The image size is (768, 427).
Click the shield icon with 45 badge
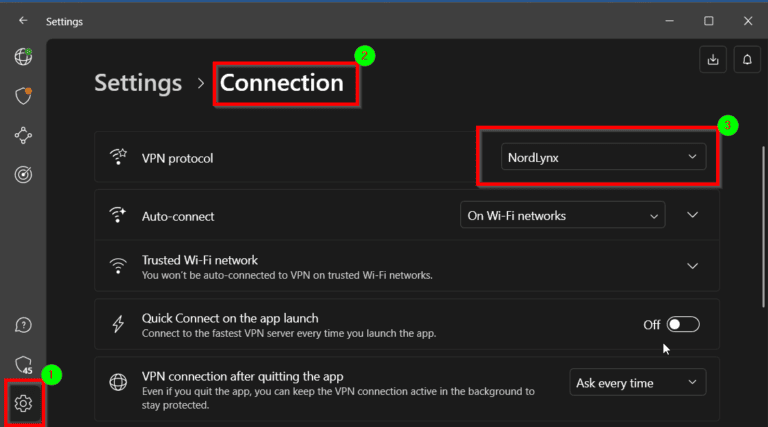point(23,364)
